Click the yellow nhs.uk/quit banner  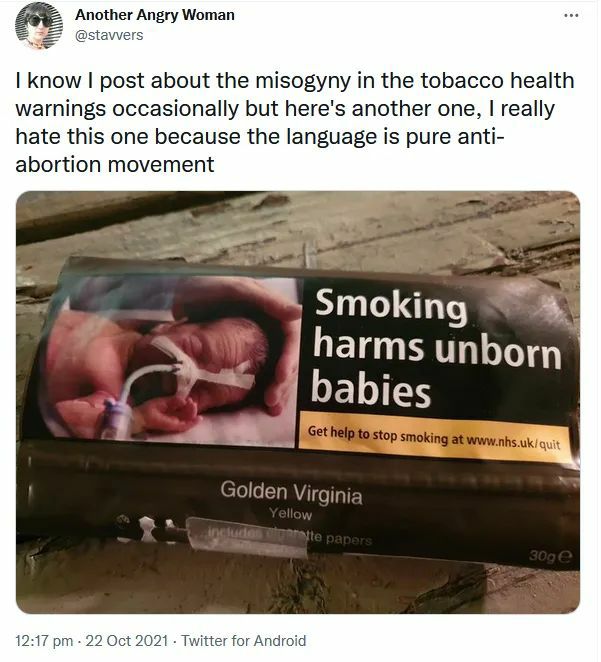[x=436, y=438]
